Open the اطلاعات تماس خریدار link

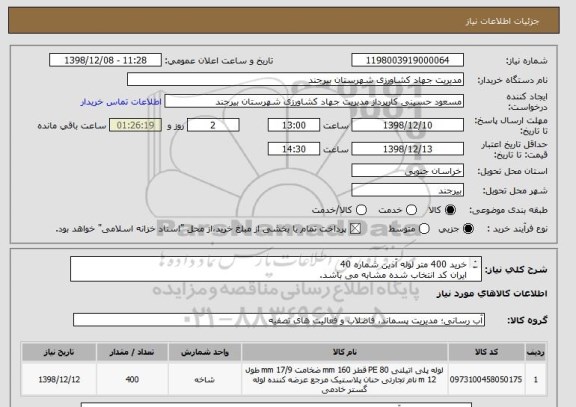pyautogui.click(x=121, y=102)
